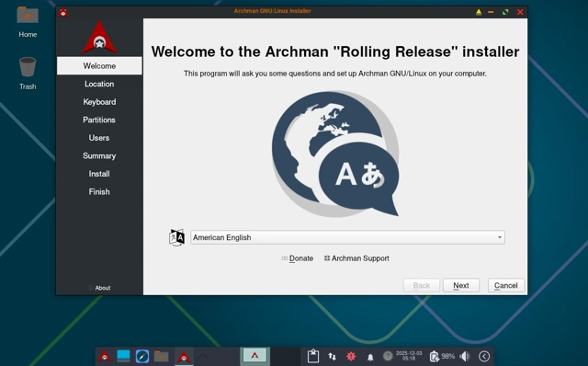Open the About button in the sidebar
Screen dimensions: 588x366
tap(99, 288)
